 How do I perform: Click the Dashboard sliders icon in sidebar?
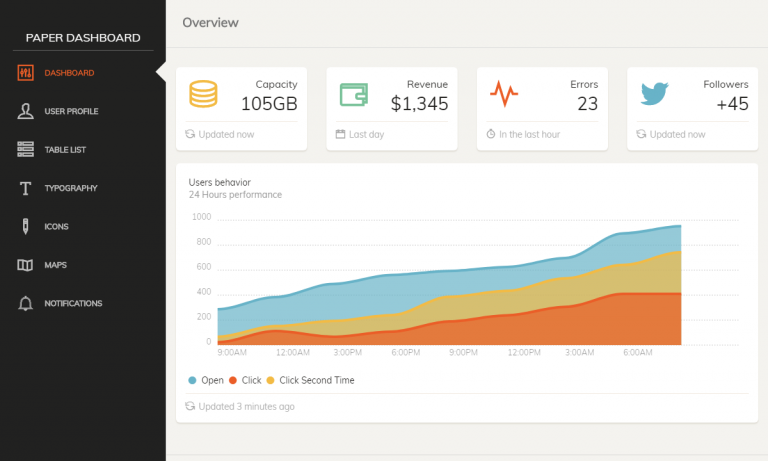[x=25, y=73]
